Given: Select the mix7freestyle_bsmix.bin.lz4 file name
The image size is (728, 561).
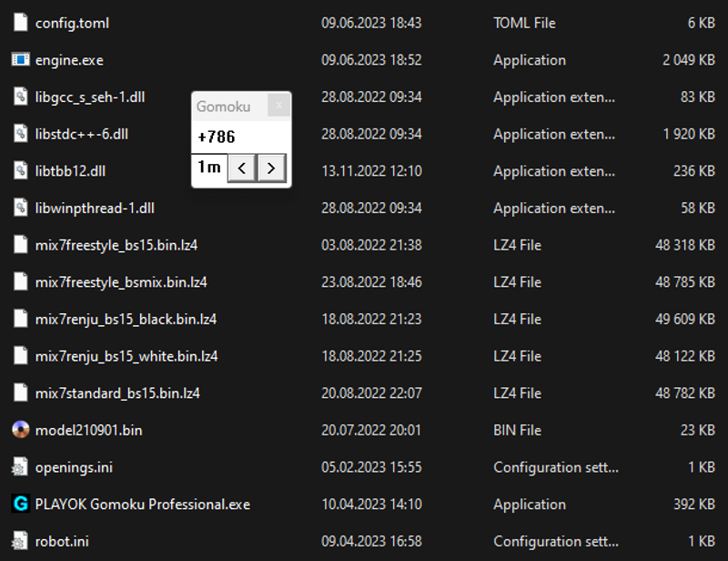Looking at the screenshot, I should (121, 282).
